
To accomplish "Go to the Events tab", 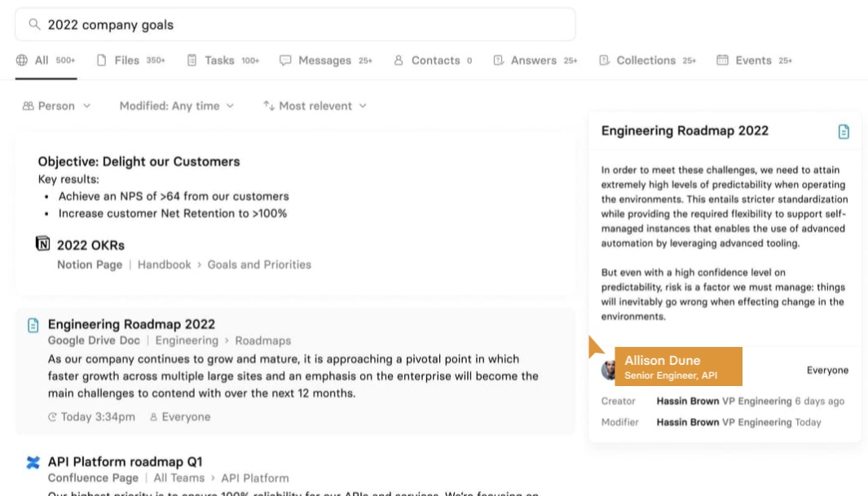I will (753, 60).
